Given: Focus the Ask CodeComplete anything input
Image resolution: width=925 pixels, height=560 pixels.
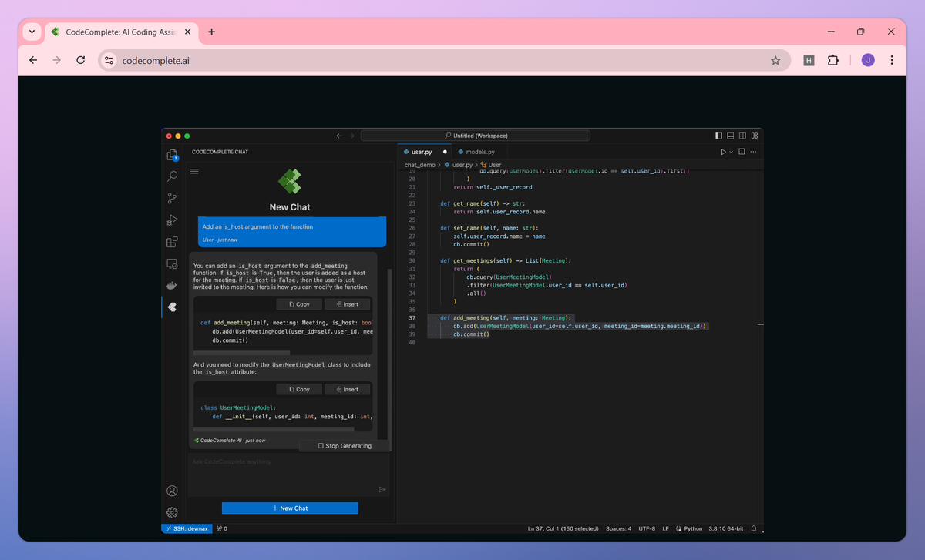Looking at the screenshot, I should 289,474.
